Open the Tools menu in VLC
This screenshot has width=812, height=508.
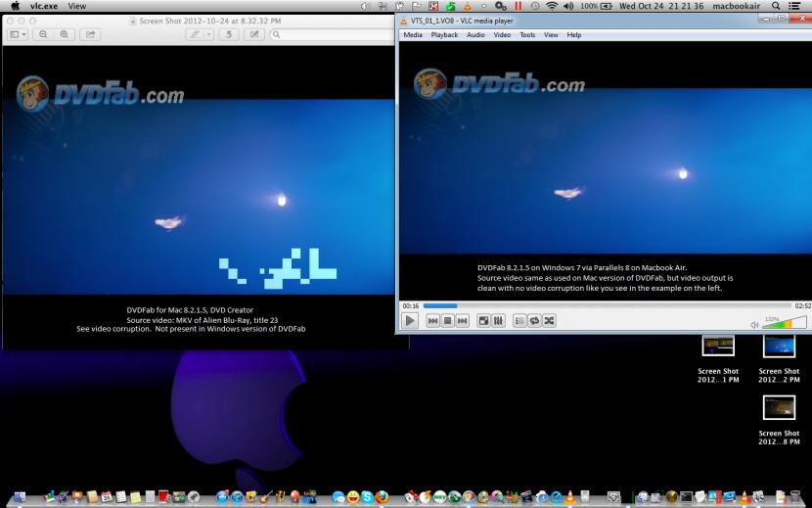tap(527, 35)
